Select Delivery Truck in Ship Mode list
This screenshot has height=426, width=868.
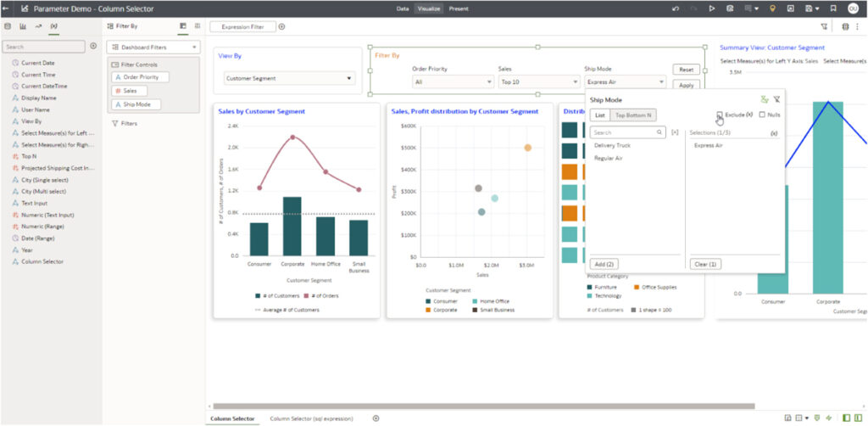[612, 146]
